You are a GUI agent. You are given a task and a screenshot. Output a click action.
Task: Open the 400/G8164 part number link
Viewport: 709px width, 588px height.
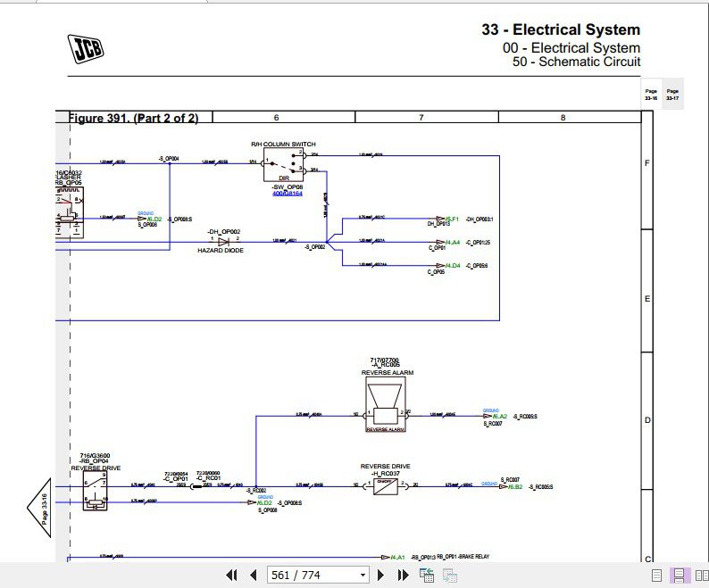pos(288,194)
